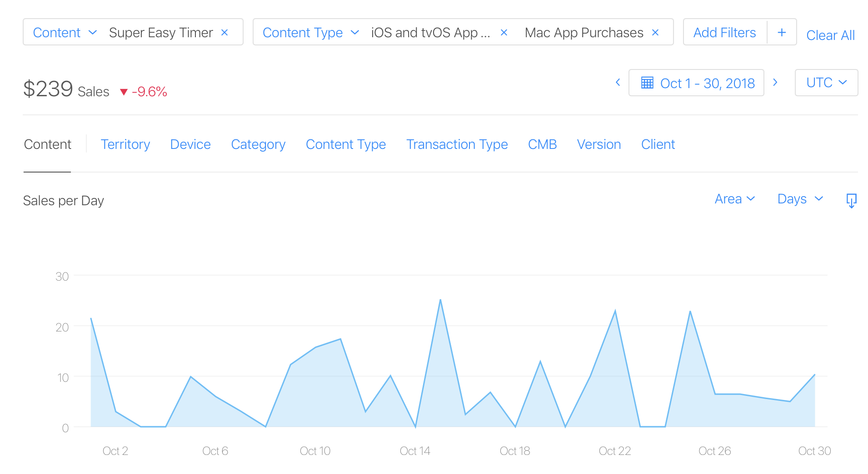Open the Content Type filter dropdown
The height and width of the screenshot is (474, 868).
(310, 32)
